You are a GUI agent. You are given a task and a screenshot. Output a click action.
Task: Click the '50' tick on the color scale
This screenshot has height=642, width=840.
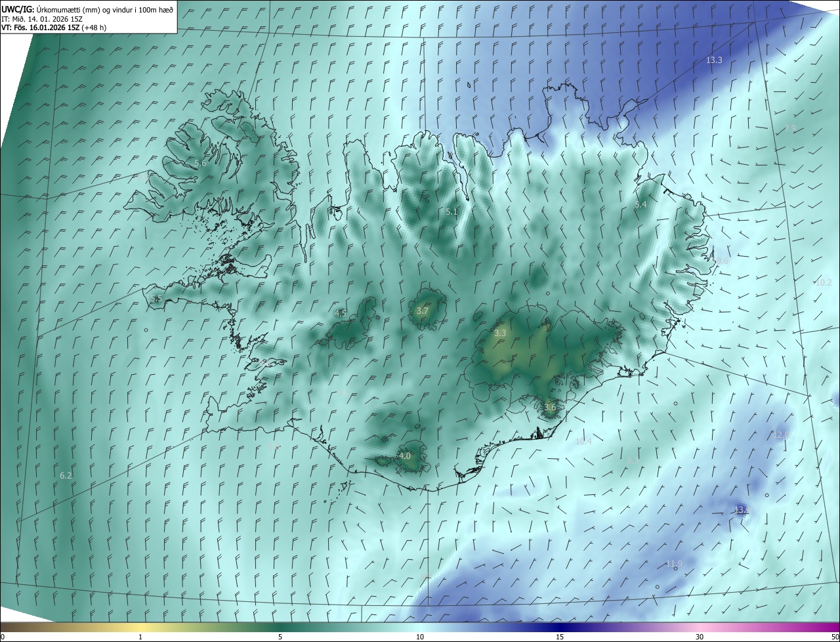pos(835,637)
